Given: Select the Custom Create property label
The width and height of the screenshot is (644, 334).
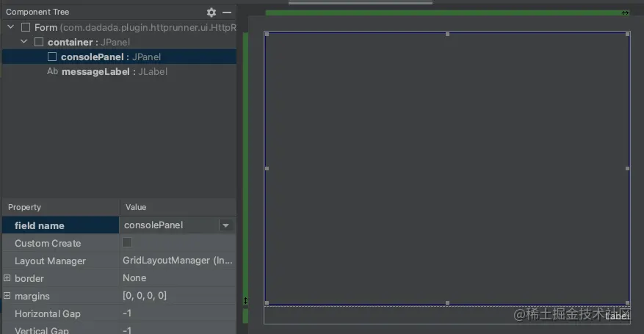Looking at the screenshot, I should pos(48,243).
